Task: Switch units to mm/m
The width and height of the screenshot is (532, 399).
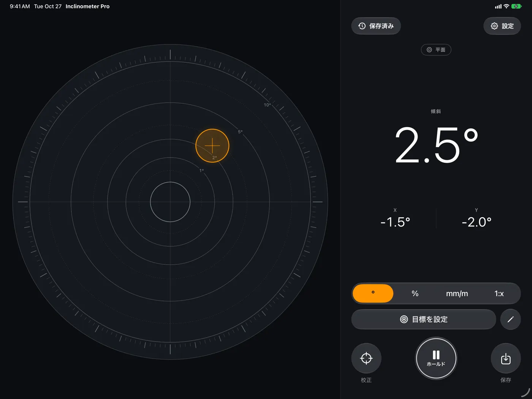Action: tap(457, 293)
